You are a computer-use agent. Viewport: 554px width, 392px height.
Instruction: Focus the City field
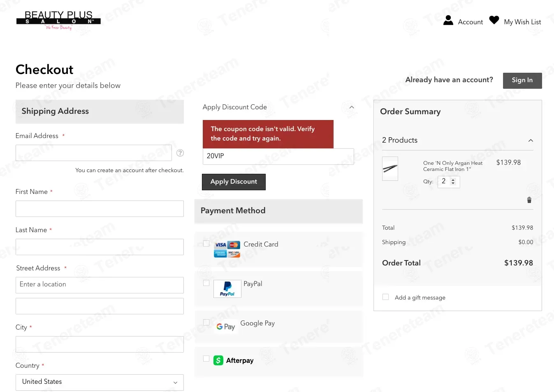[x=100, y=344]
